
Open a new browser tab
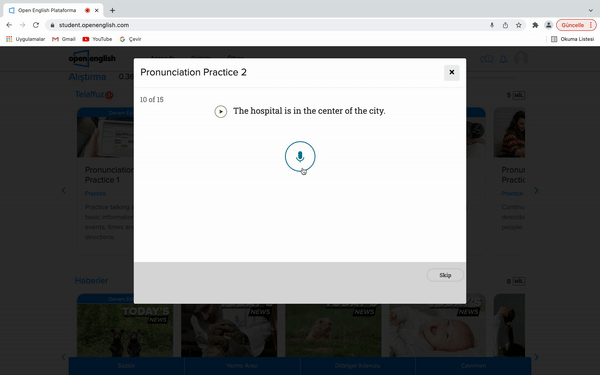112,10
